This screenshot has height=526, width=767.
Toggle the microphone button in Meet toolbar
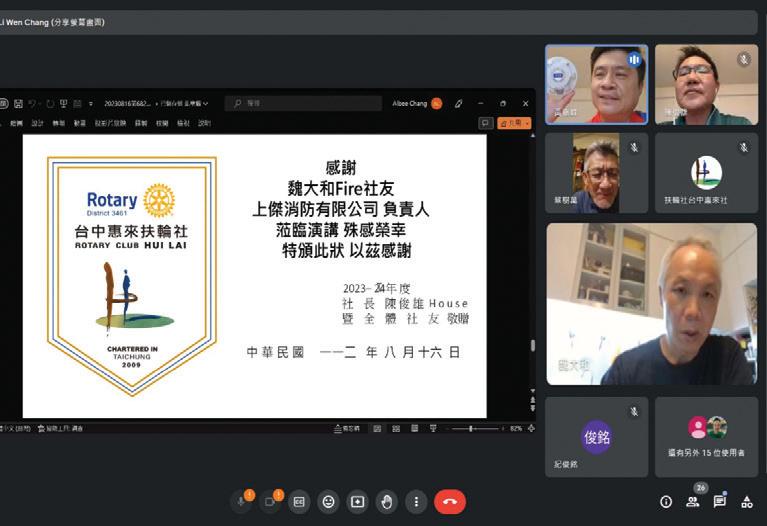tap(241, 502)
